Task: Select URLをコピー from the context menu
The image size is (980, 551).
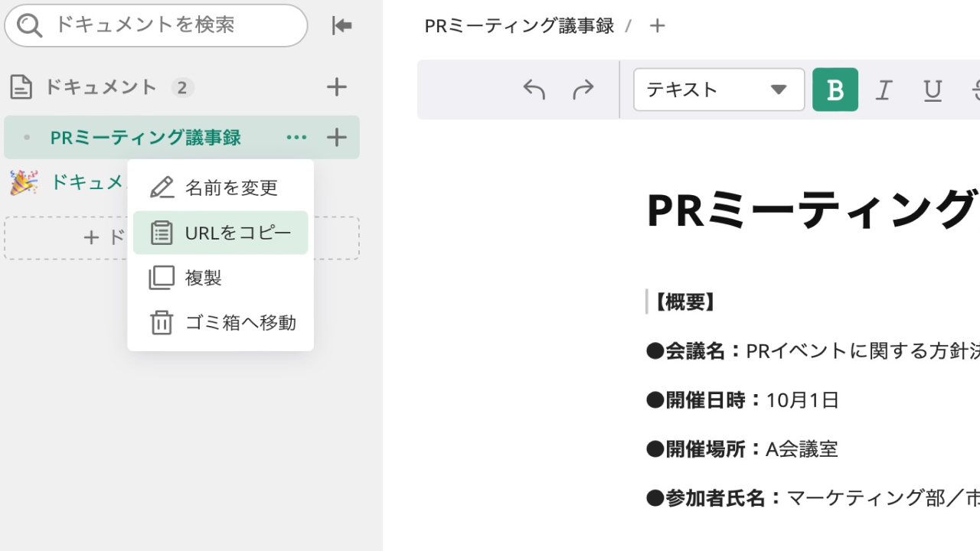Action: click(220, 232)
